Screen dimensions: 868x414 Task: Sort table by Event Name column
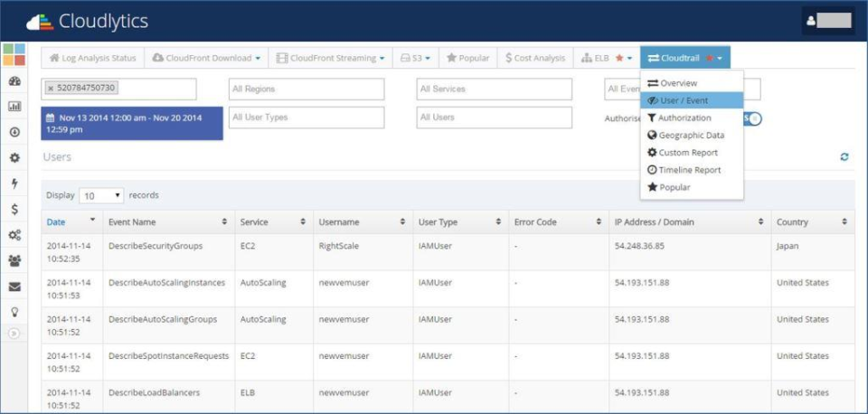pyautogui.click(x=168, y=222)
